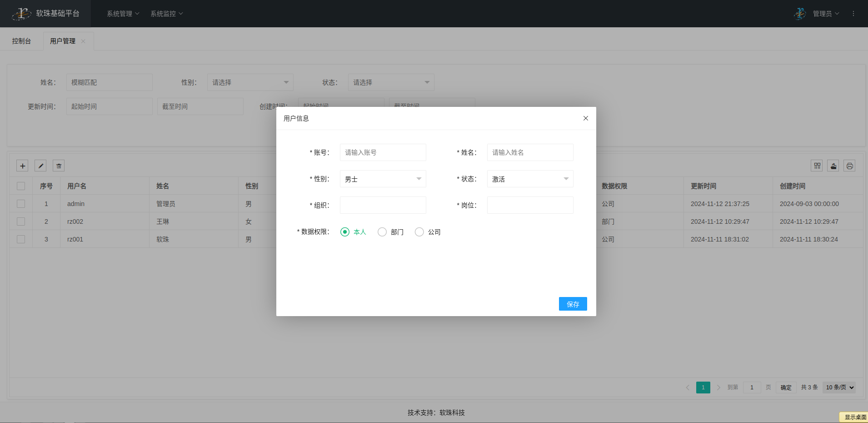Screen dimensions: 868x423
Task: Open the 性别 dropdown in the dialog
Action: 383,179
